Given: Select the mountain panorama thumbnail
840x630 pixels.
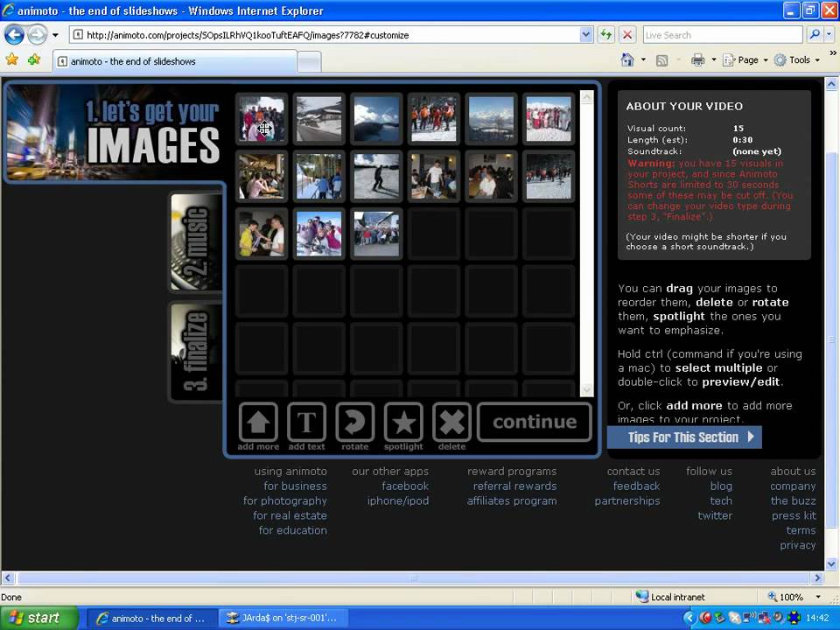Looking at the screenshot, I should tap(491, 119).
